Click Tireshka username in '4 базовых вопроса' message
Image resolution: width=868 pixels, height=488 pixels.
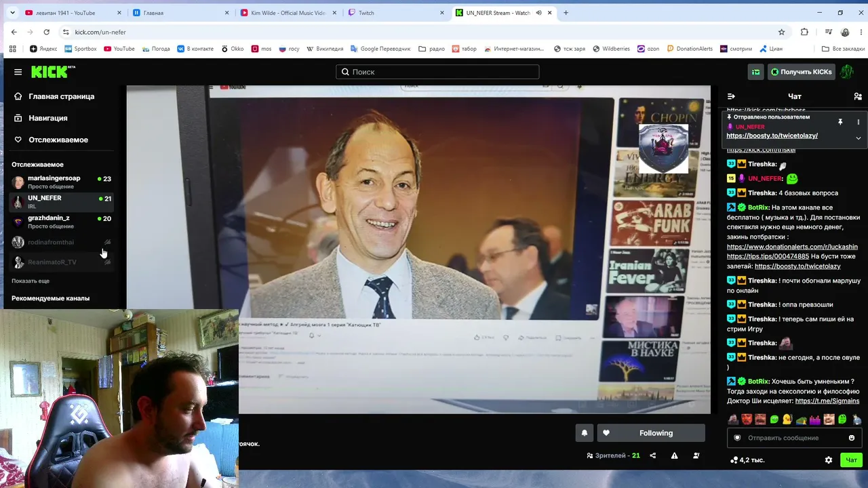(x=762, y=193)
